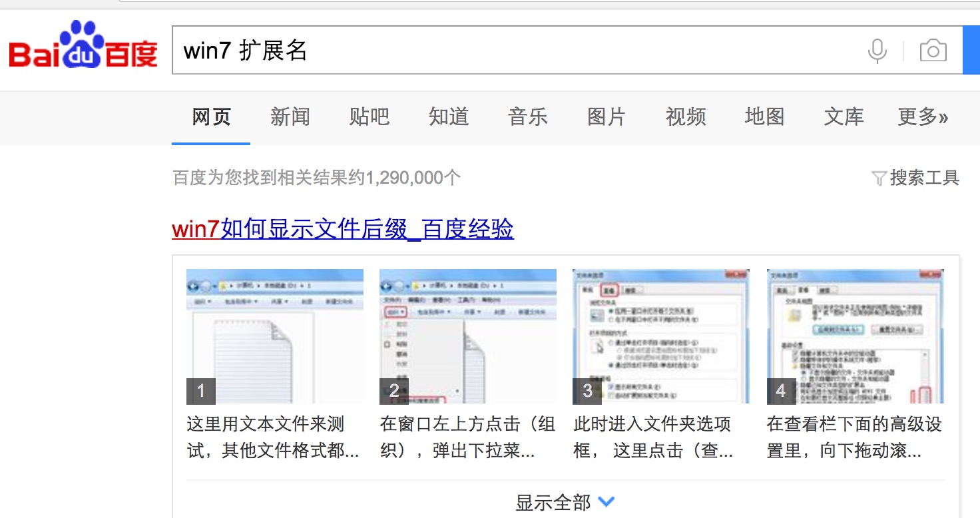Open the 图片 tab

tap(607, 117)
